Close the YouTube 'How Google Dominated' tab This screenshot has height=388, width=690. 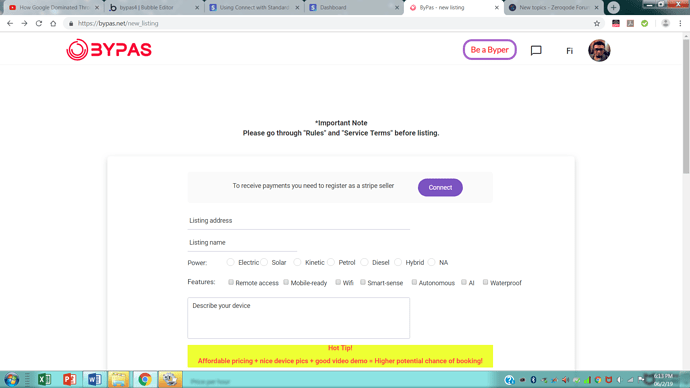(97, 7)
